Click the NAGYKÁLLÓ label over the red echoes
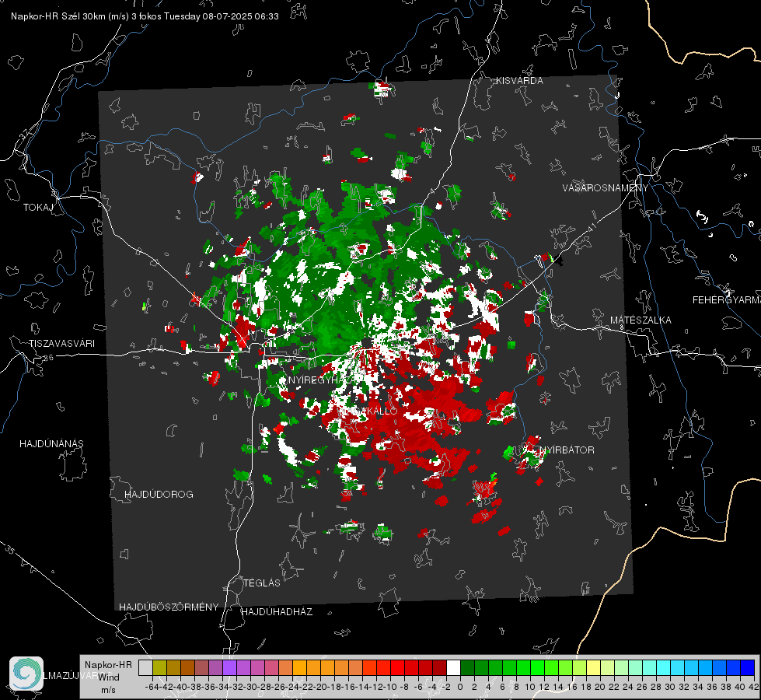761x700 pixels. point(369,411)
